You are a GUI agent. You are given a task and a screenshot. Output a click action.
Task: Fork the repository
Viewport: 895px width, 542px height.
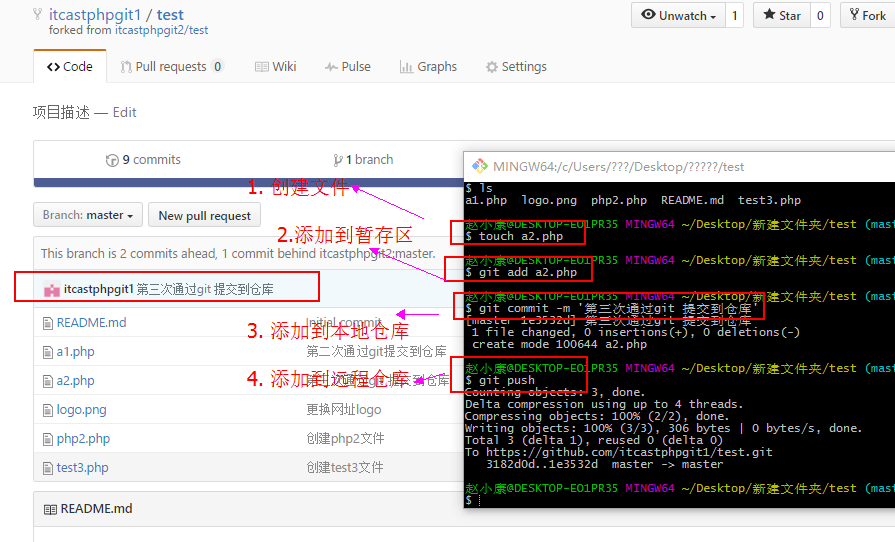coord(868,15)
